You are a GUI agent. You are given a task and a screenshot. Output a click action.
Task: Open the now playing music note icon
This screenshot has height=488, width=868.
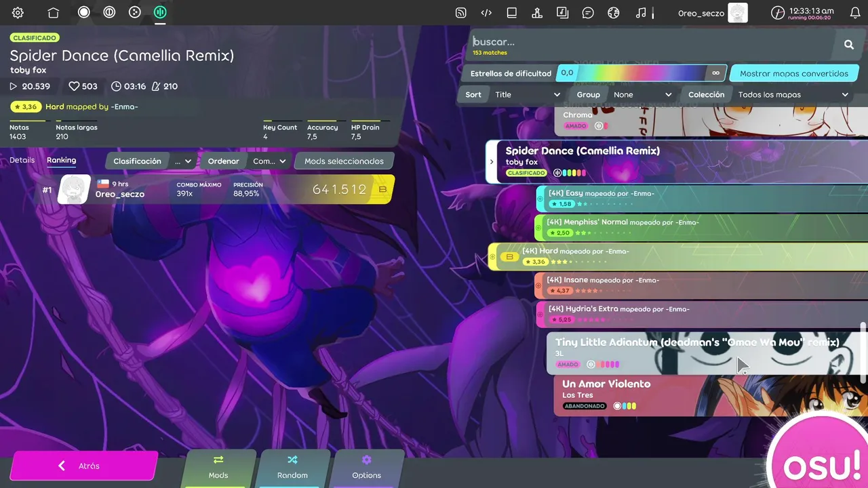coord(641,13)
